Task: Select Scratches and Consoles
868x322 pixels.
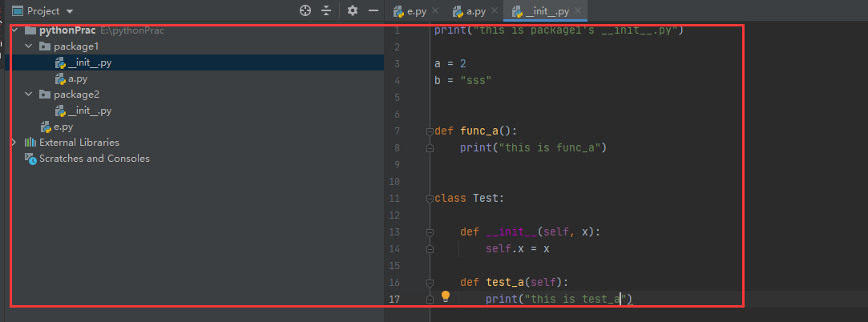Action: [94, 159]
